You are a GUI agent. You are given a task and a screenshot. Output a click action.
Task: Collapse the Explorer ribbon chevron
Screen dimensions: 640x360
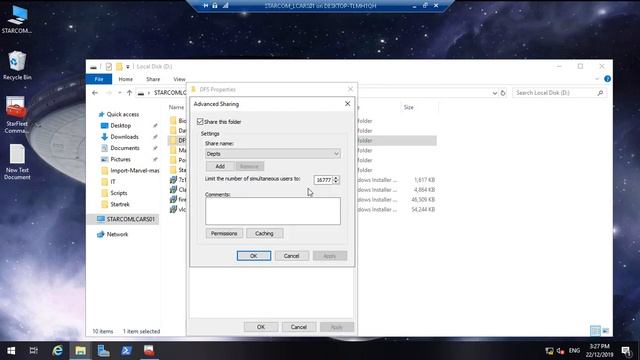pos(598,79)
